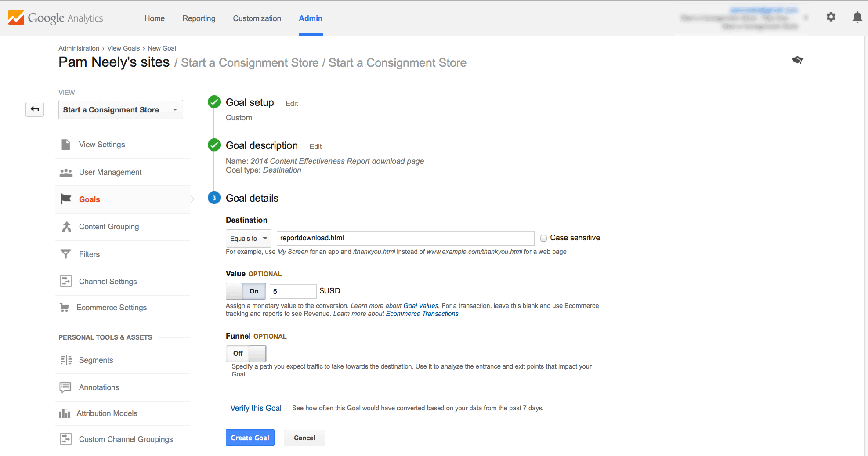The image size is (868, 456).
Task: Open the account selector dropdown in header
Action: (x=806, y=18)
